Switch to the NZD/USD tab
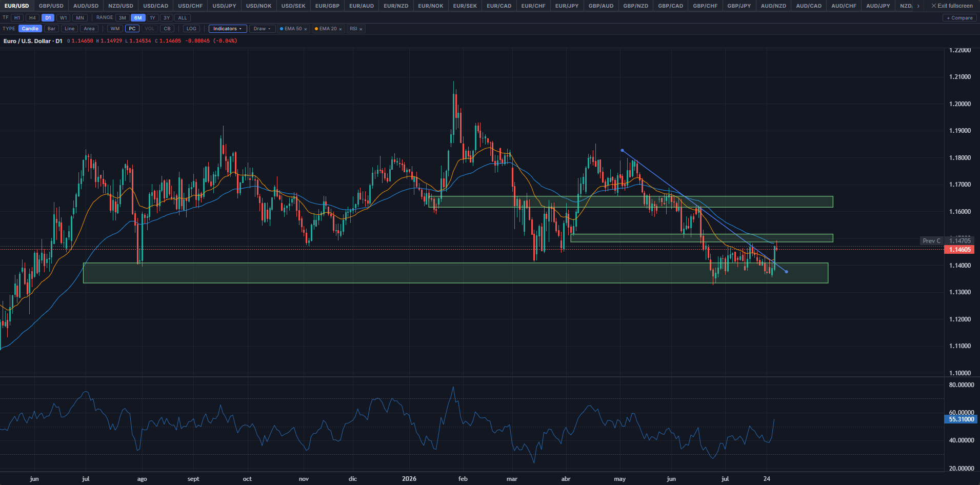This screenshot has height=485, width=980. coord(121,6)
